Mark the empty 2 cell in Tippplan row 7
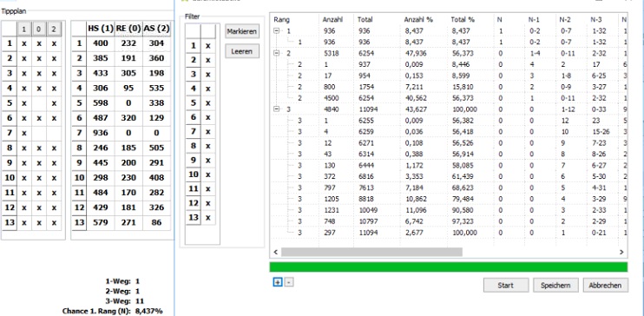This screenshot has height=316, width=644. coord(54,133)
